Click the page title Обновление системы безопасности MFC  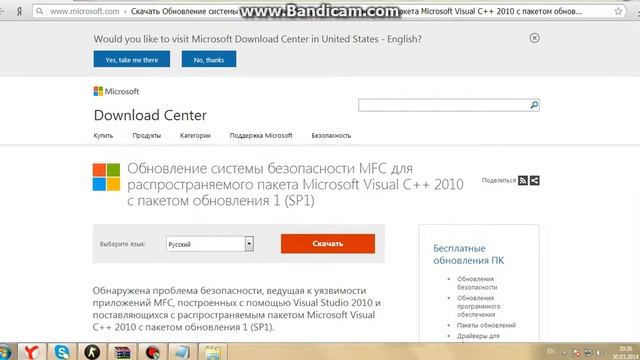(x=295, y=184)
